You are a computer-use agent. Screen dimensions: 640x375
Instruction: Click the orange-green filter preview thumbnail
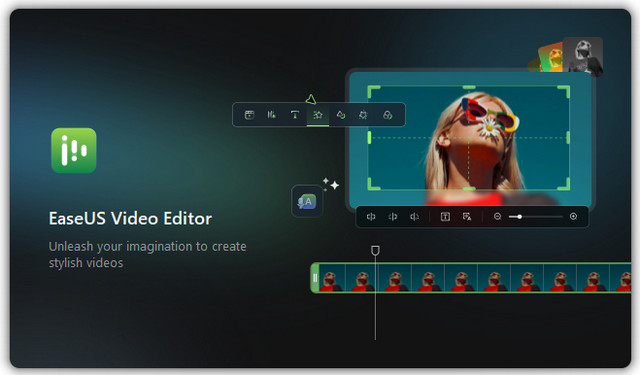pyautogui.click(x=551, y=58)
